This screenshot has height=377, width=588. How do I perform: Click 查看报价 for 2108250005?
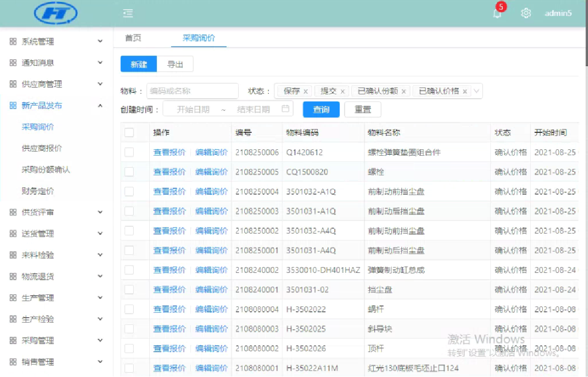click(x=169, y=172)
